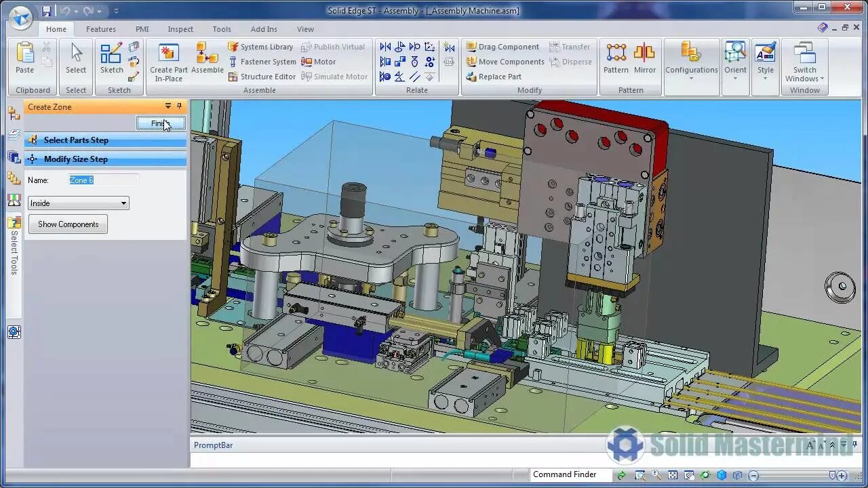The image size is (868, 488).
Task: Switch to the Tools tab
Action: pos(222,29)
